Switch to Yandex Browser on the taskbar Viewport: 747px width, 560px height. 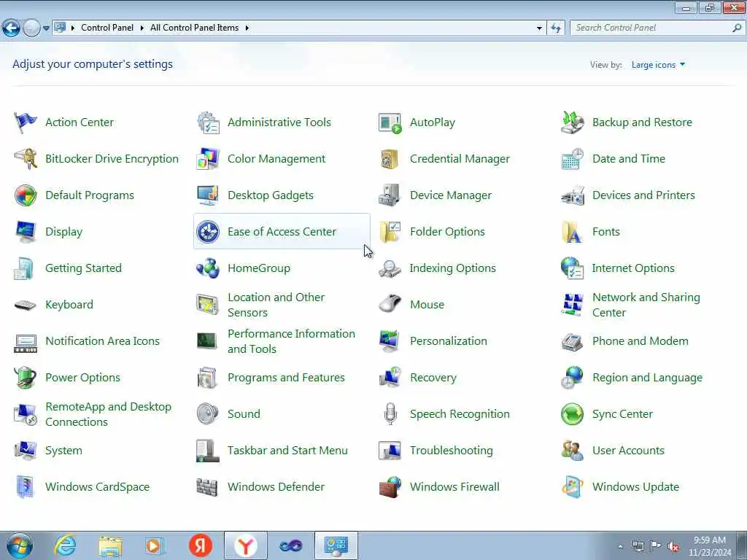(245, 545)
